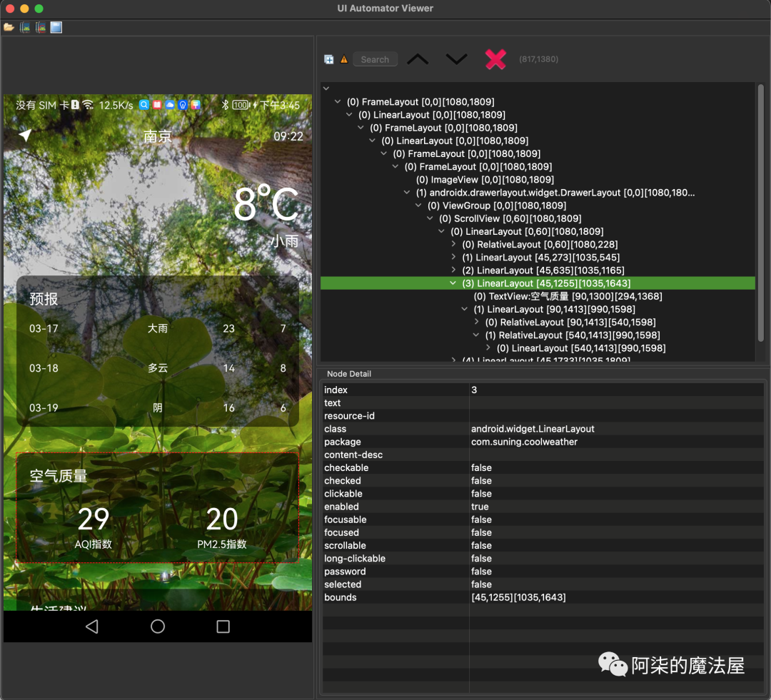Click the 小雨 weather condition
Screen dimensions: 771x700
tap(285, 241)
